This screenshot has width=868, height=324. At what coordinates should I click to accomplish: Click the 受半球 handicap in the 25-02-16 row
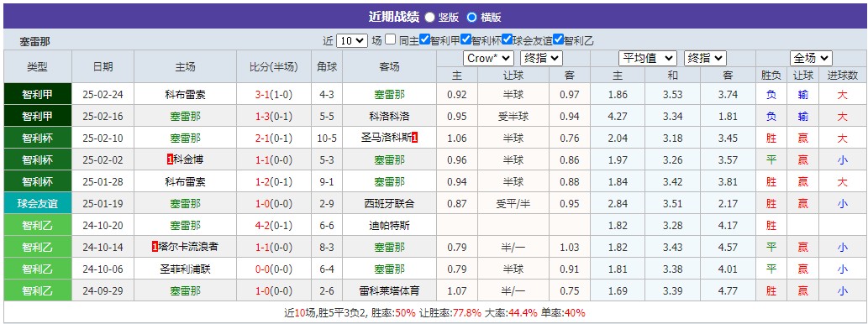click(x=513, y=117)
